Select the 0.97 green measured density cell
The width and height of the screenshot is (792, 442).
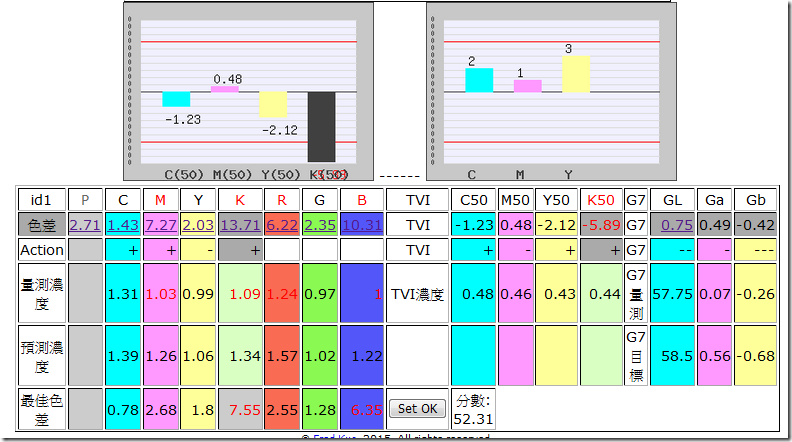pos(320,293)
